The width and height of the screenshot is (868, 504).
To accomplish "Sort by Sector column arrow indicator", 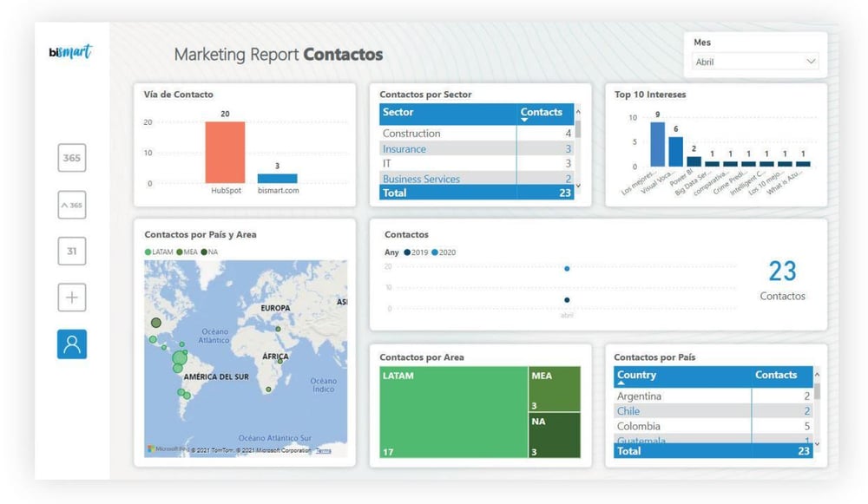I will click(523, 121).
